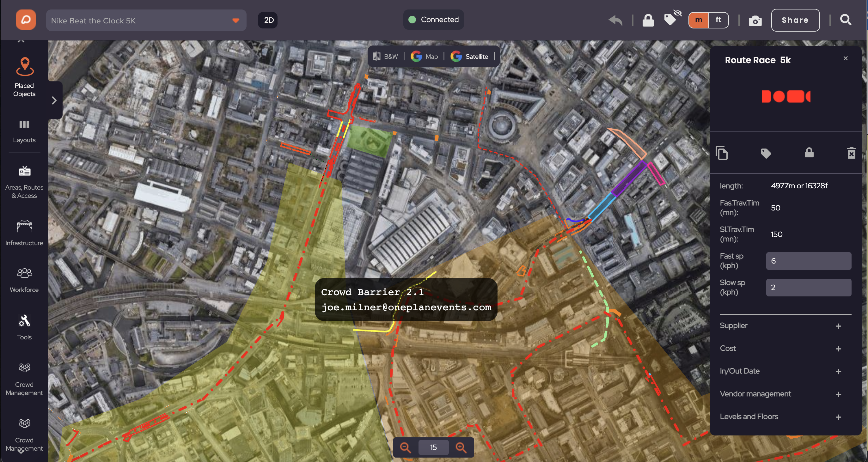The width and height of the screenshot is (868, 462).
Task: Open Tools sidebar section
Action: [24, 328]
